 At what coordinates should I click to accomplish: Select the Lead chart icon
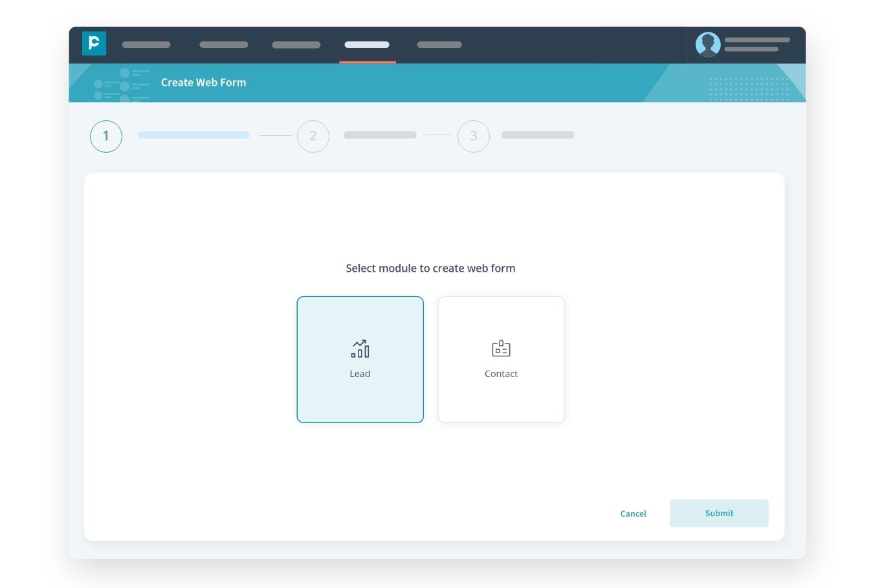pyautogui.click(x=360, y=349)
